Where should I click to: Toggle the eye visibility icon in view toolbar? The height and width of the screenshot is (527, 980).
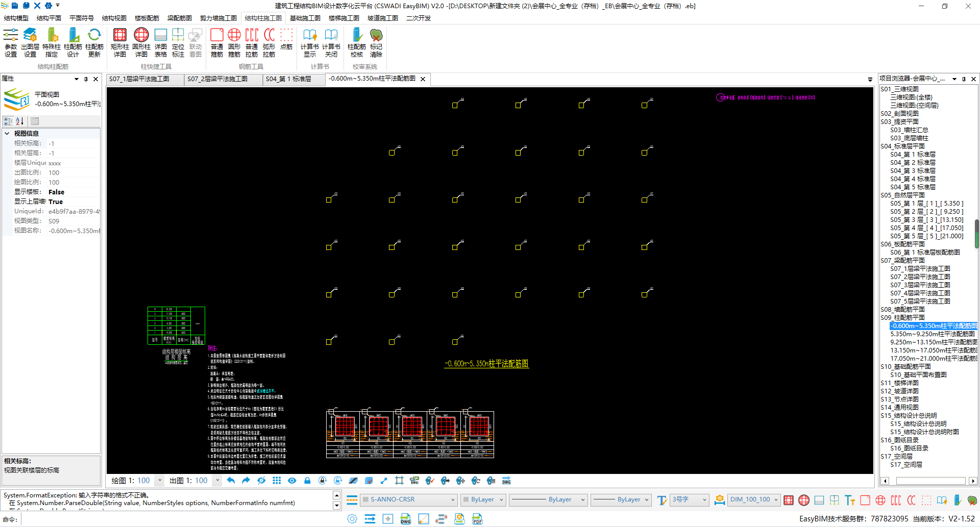point(292,481)
